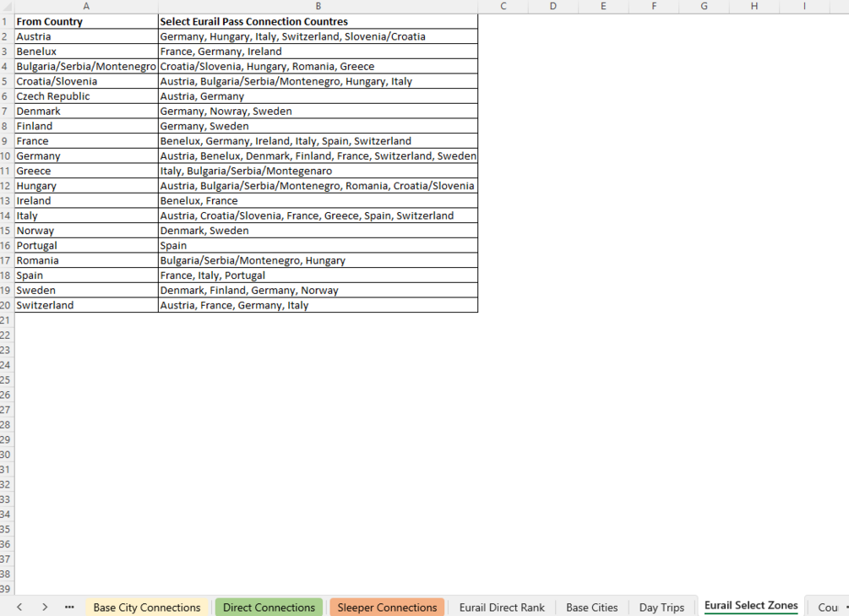Click the 'Spain' cell in column A
Image resolution: width=849 pixels, height=616 pixels.
click(86, 275)
